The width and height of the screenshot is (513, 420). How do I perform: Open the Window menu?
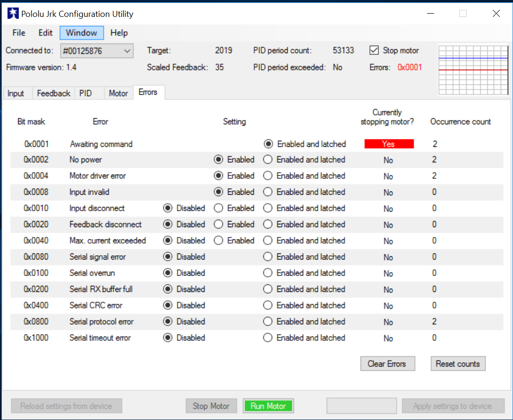[x=82, y=33]
